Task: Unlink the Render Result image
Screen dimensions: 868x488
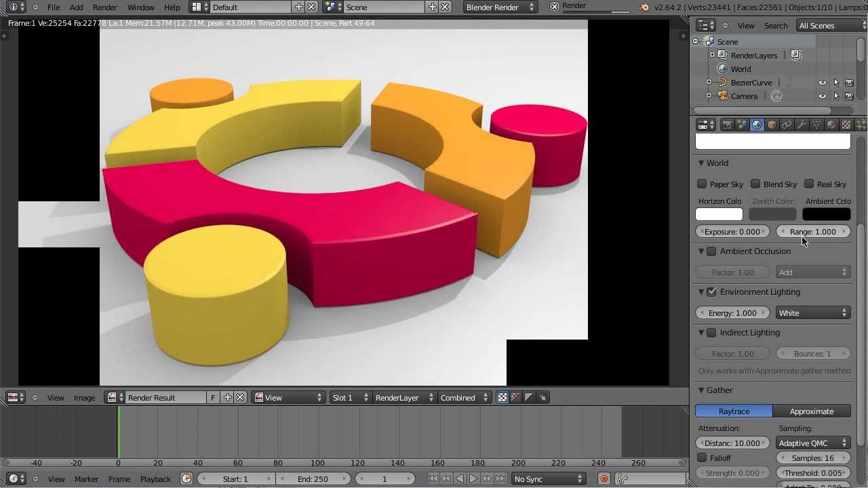Action: [x=240, y=397]
